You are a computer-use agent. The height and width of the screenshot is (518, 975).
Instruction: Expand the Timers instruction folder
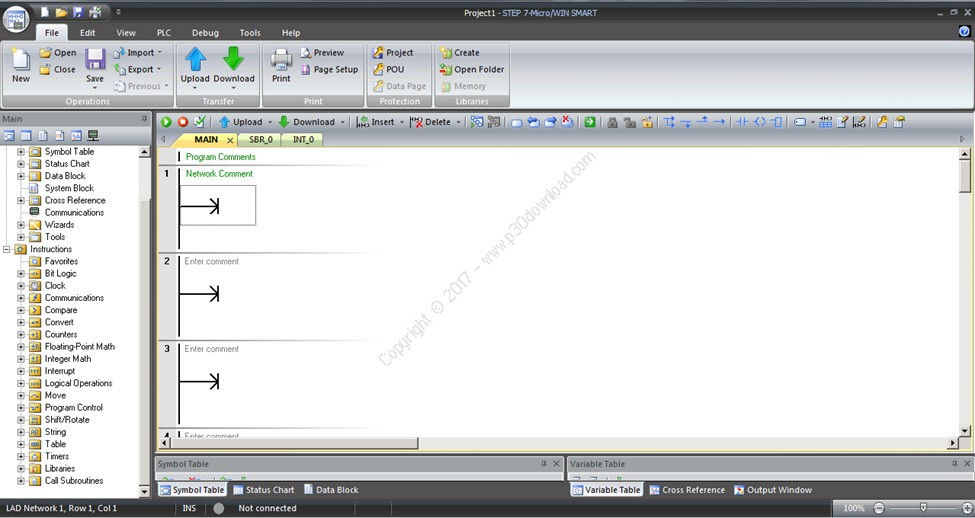click(x=21, y=456)
